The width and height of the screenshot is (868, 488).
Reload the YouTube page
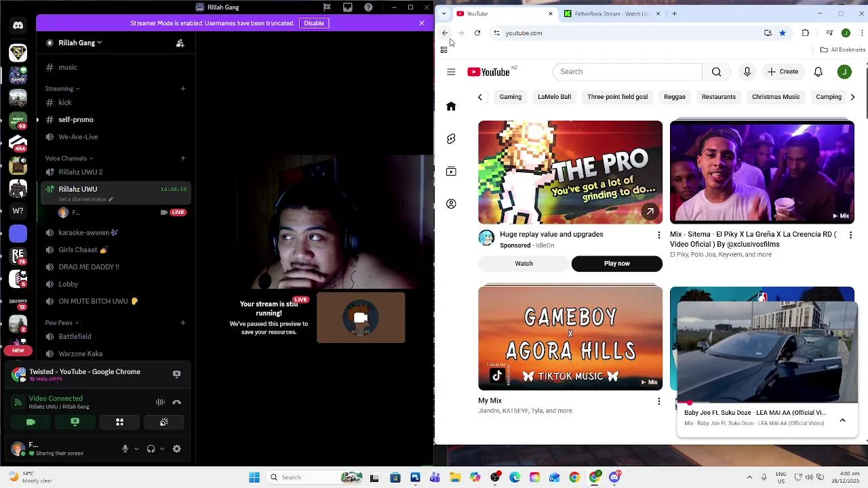click(477, 33)
